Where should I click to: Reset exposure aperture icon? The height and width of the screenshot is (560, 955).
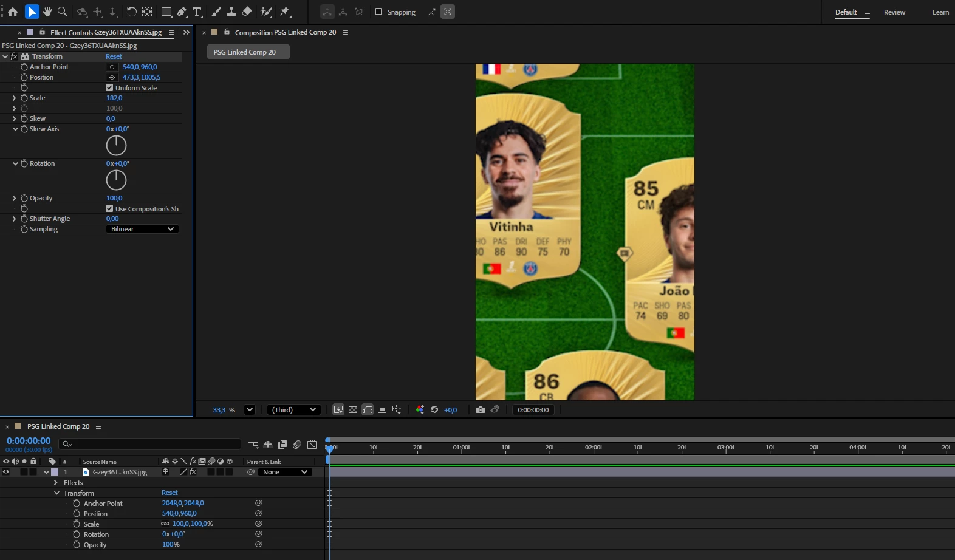tap(434, 410)
